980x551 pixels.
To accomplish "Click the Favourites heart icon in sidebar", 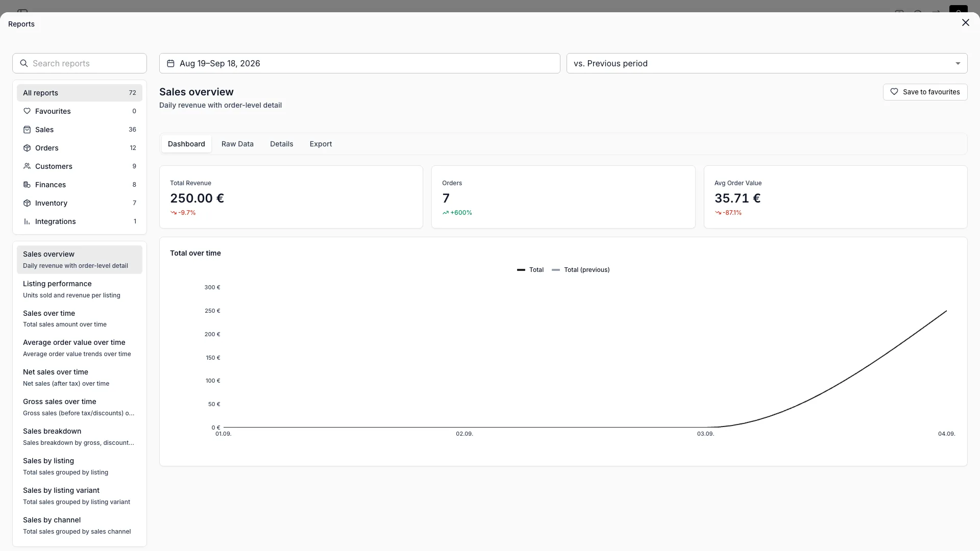I will (x=27, y=111).
